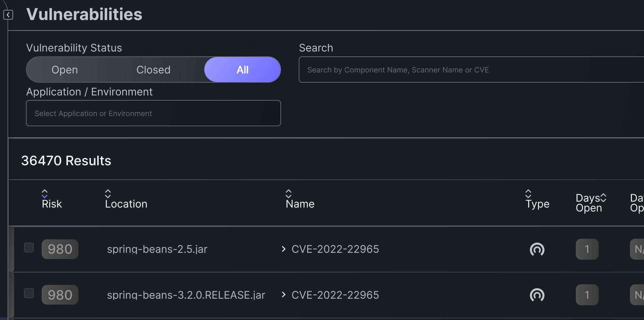Click the Days Open badge in first row
Screen dimensions: 644x320
tap(587, 249)
